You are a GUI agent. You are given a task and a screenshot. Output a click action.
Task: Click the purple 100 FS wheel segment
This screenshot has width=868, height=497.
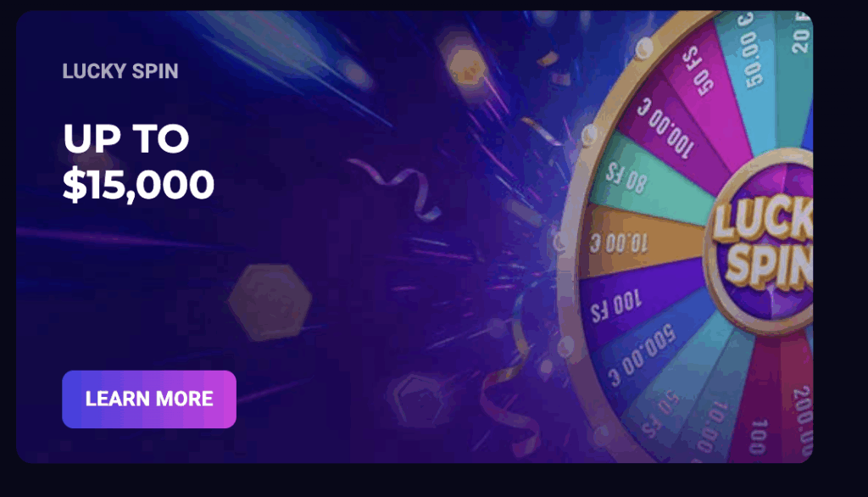point(631,304)
